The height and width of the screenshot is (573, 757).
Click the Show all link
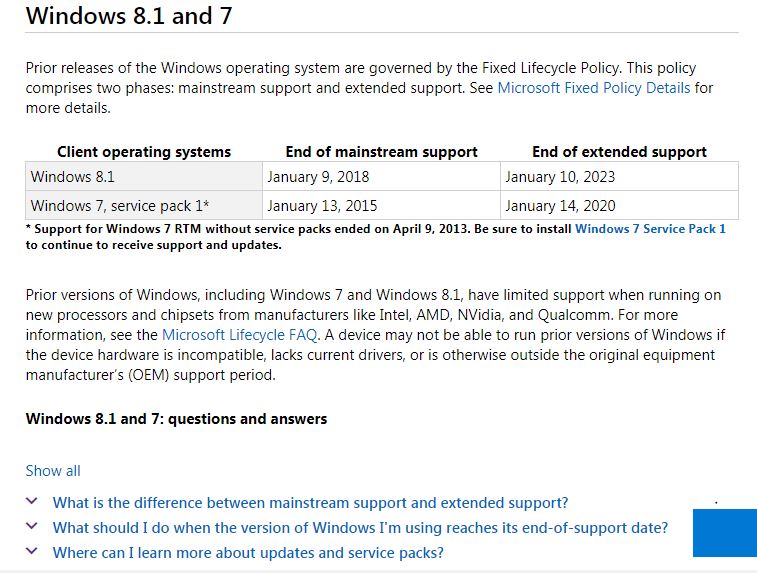[53, 471]
